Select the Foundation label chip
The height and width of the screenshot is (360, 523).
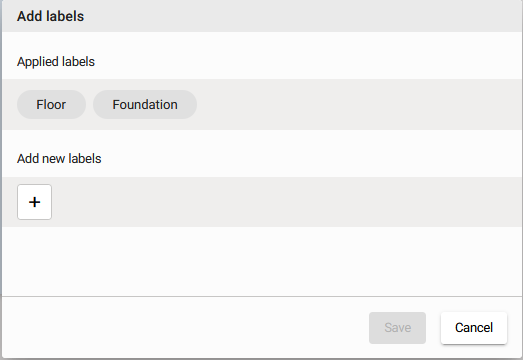145,104
